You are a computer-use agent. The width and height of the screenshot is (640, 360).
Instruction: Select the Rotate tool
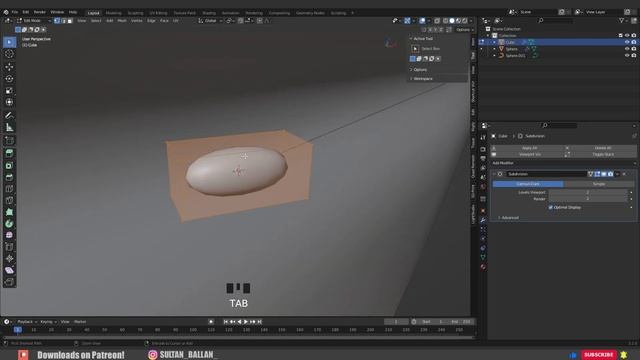tap(9, 78)
